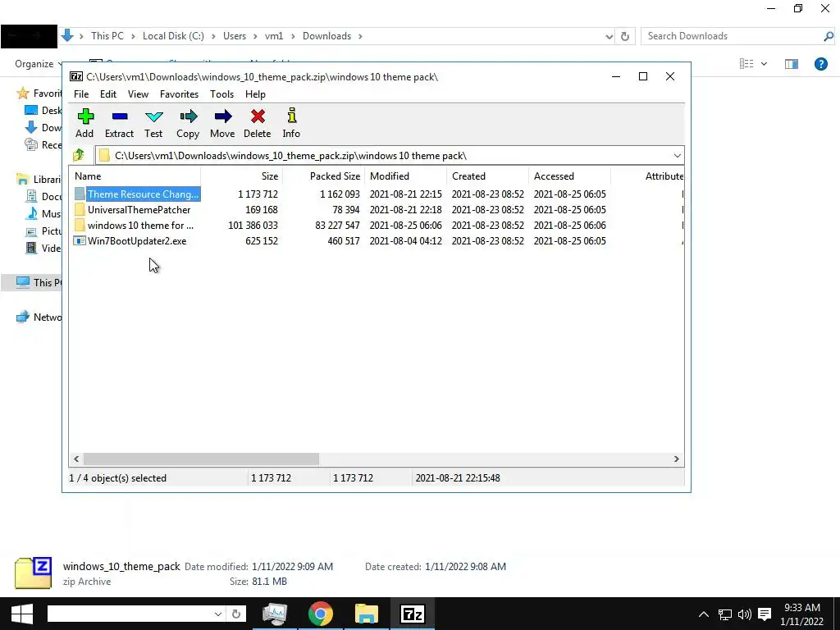Open the Info properties icon
The width and height of the screenshot is (840, 630).
[x=291, y=123]
